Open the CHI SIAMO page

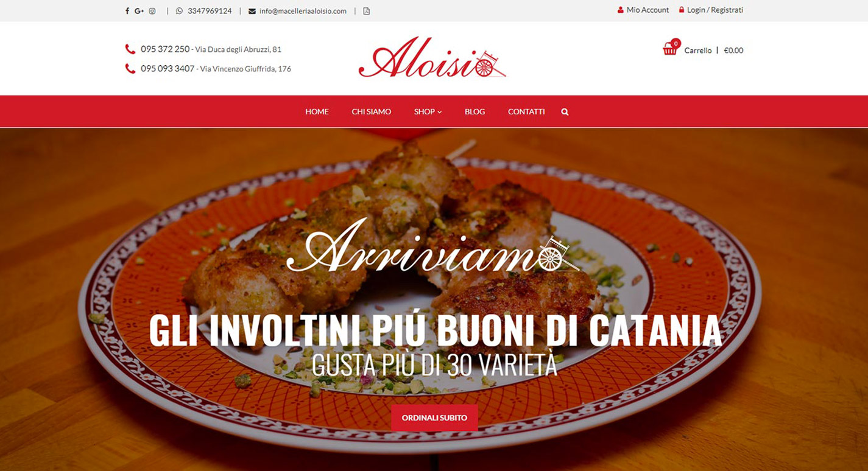[372, 112]
